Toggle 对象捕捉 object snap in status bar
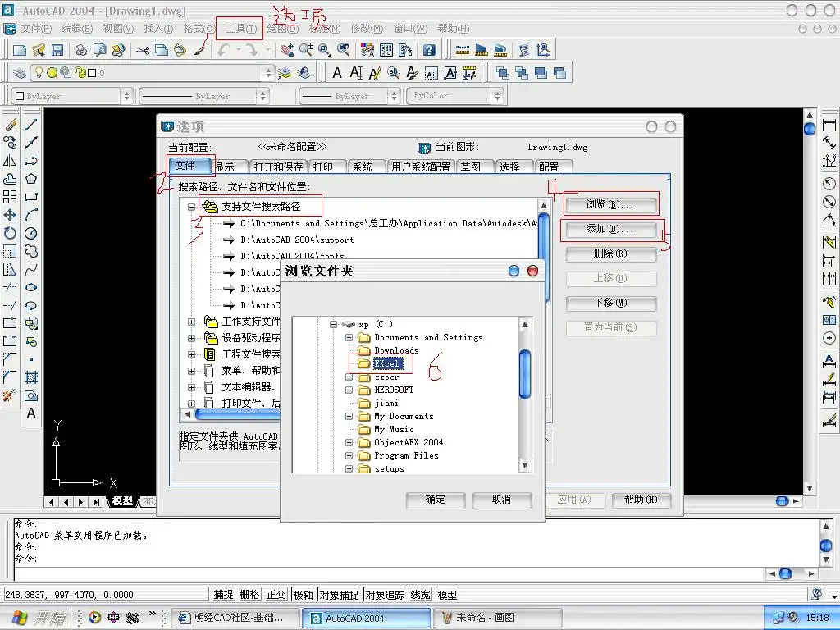840x630 pixels. [x=339, y=595]
